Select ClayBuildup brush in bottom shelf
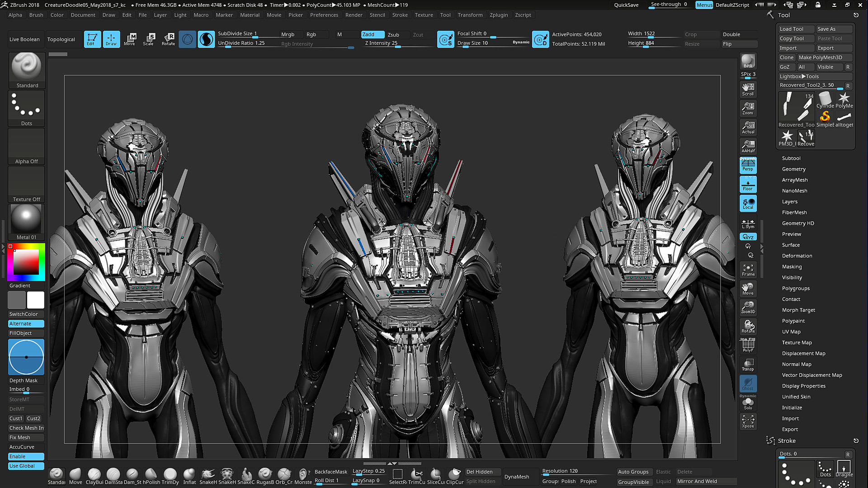The width and height of the screenshot is (868, 488). 94,476
